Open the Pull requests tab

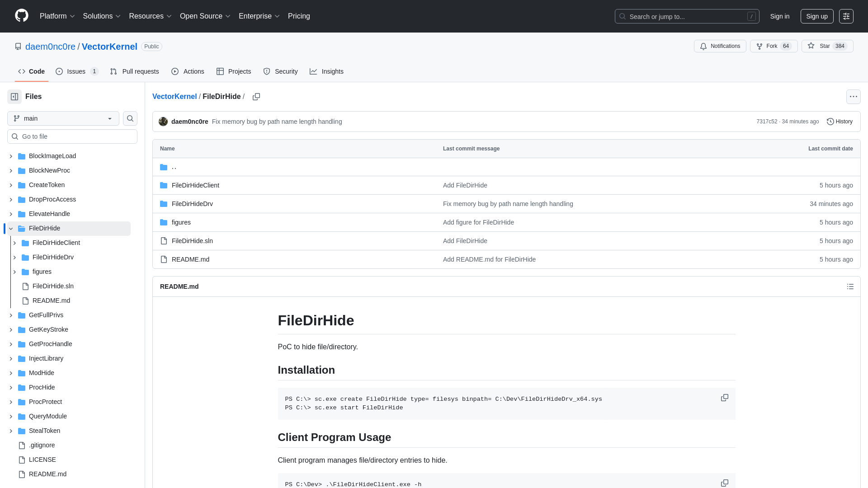134,71
